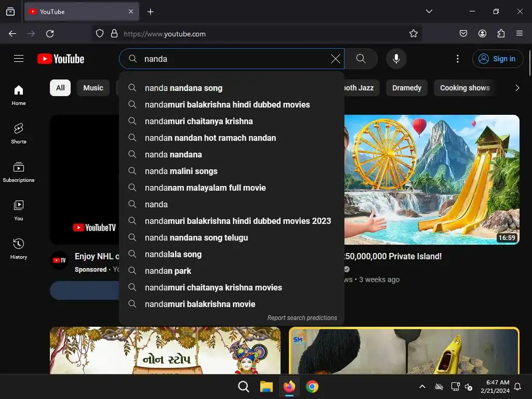532x399 pixels.
Task: Select the Cooking shows filter chip
Action: point(465,88)
